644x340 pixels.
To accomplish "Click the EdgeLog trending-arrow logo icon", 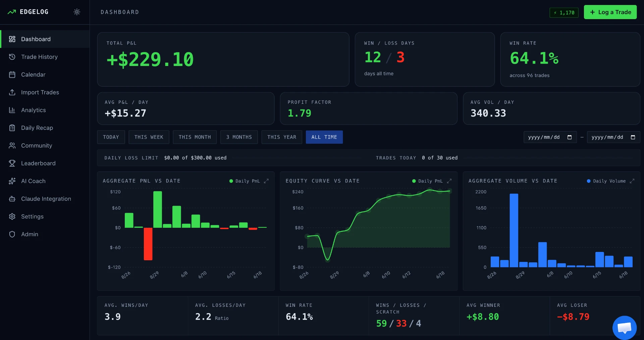I will tap(12, 12).
